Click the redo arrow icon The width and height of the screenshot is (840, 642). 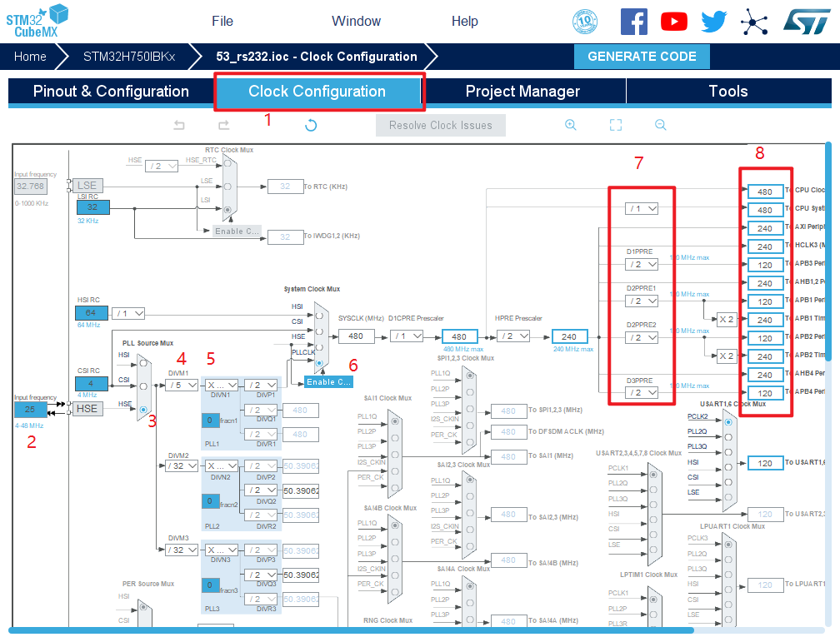[223, 125]
